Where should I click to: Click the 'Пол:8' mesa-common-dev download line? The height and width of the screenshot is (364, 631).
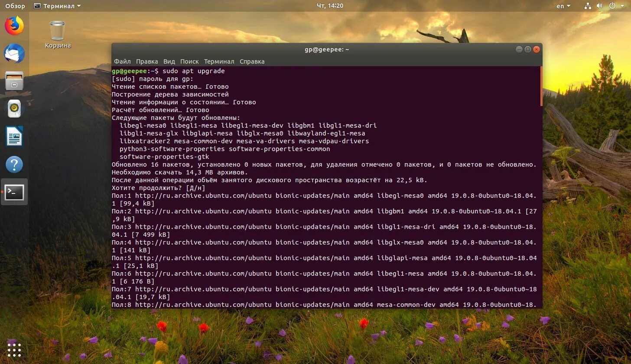(x=324, y=305)
